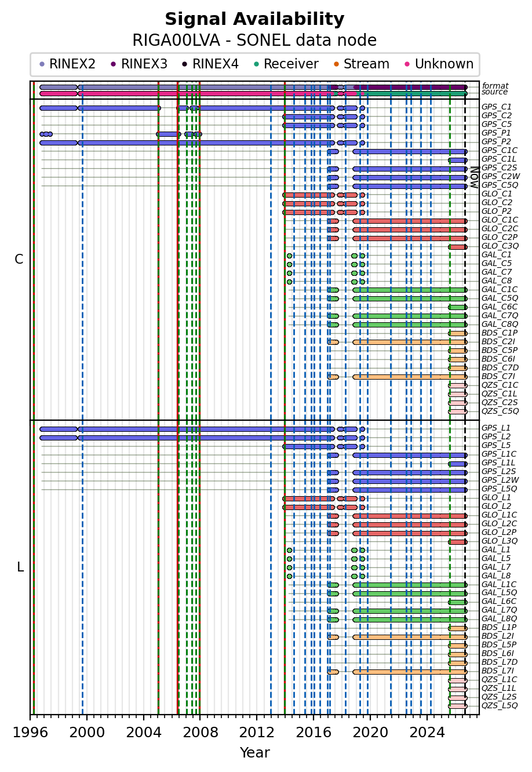
Task: Click the Signal Availability title
Action: point(254,20)
